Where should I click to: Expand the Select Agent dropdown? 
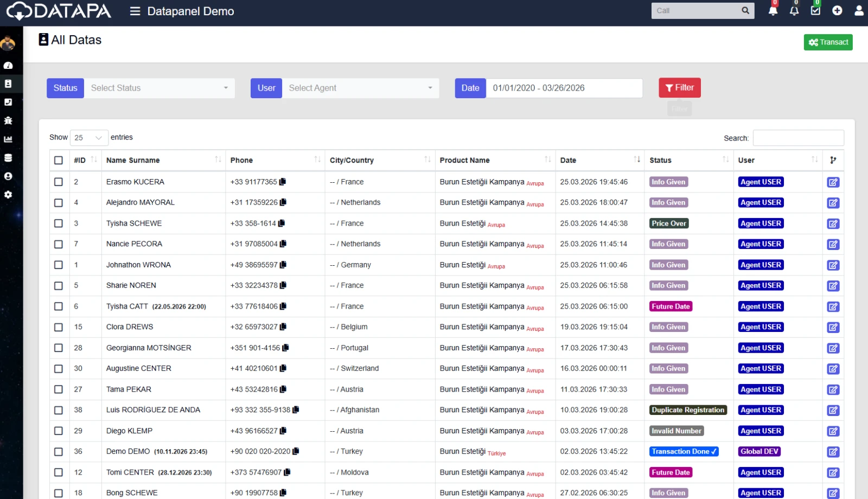click(360, 88)
